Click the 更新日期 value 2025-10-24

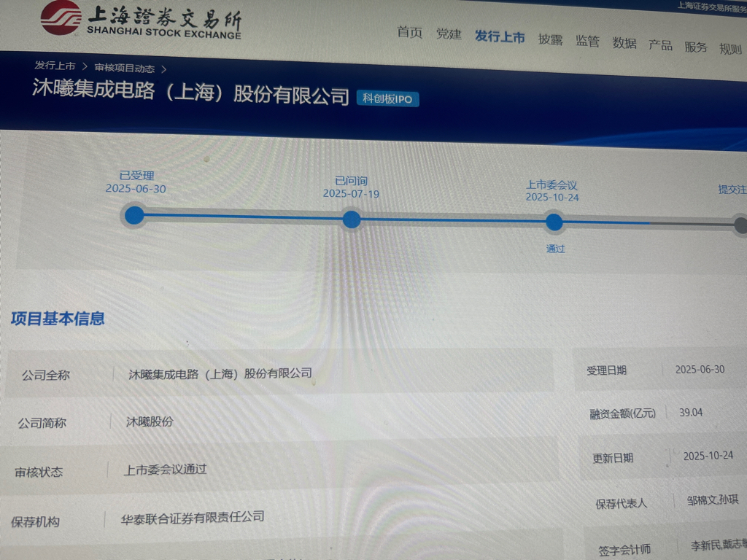[x=708, y=456]
